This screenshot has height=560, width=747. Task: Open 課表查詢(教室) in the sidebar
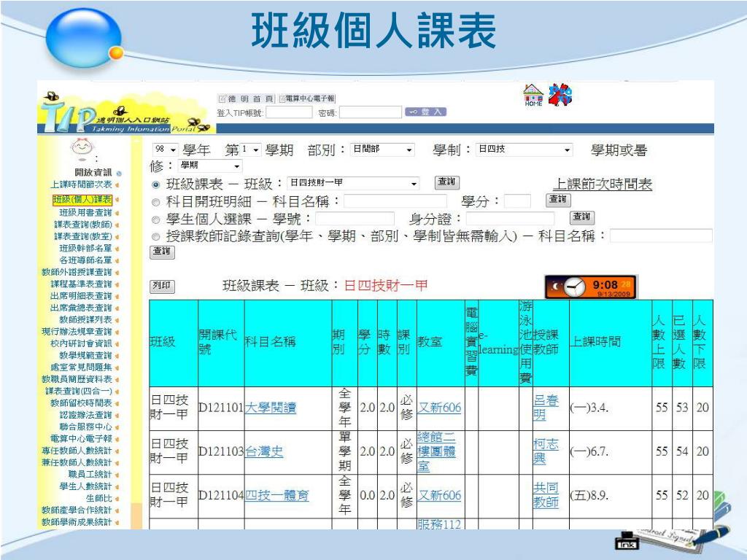[83, 236]
